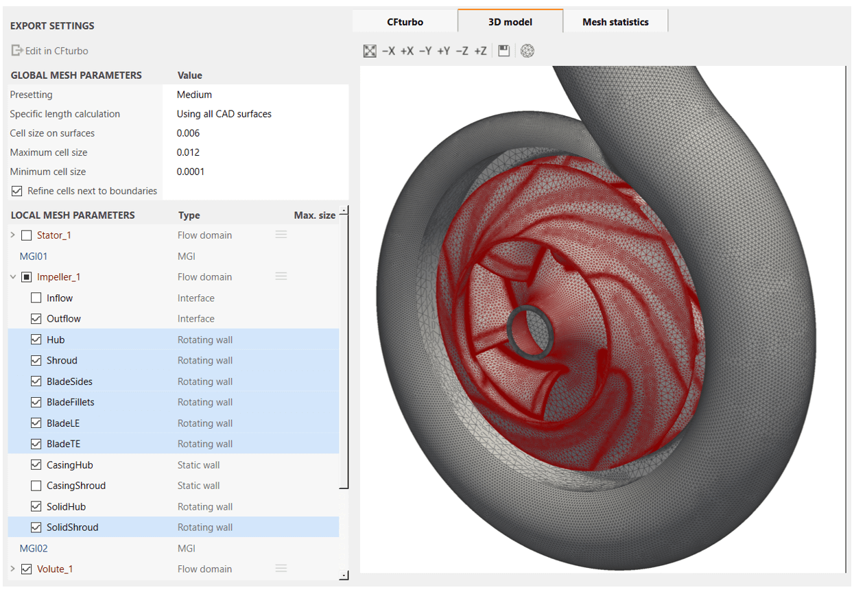Check the Stator_1 checkbox
This screenshot has width=854, height=616.
tap(27, 235)
